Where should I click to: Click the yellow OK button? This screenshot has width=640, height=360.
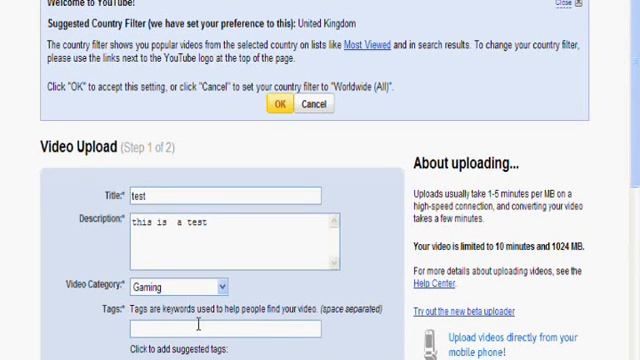click(x=280, y=104)
